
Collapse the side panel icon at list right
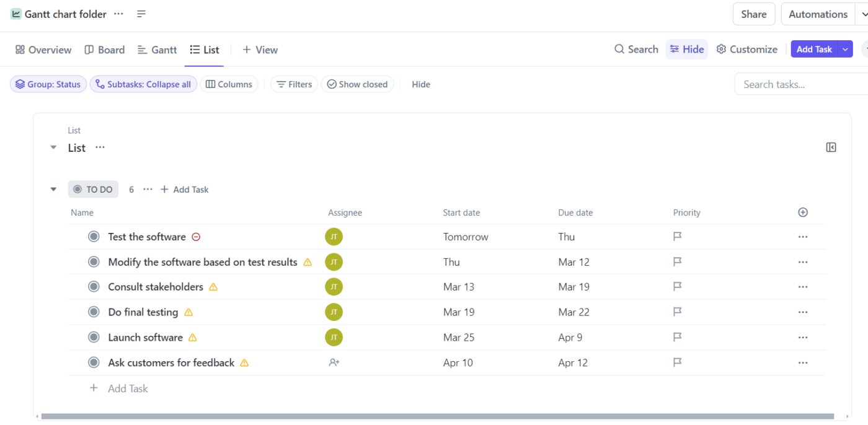pos(831,147)
